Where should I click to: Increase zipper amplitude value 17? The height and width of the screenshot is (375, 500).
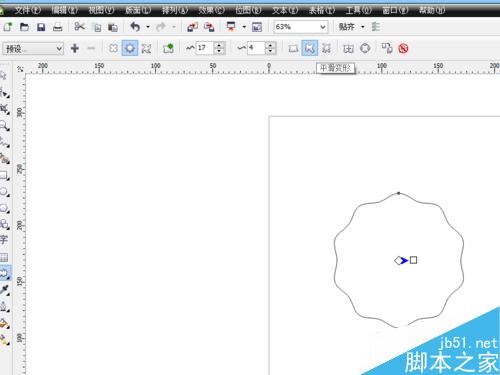pos(219,45)
